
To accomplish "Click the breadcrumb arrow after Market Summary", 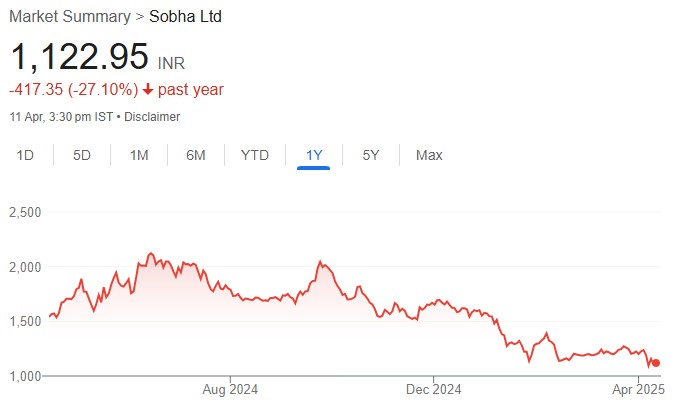I will pos(140,17).
